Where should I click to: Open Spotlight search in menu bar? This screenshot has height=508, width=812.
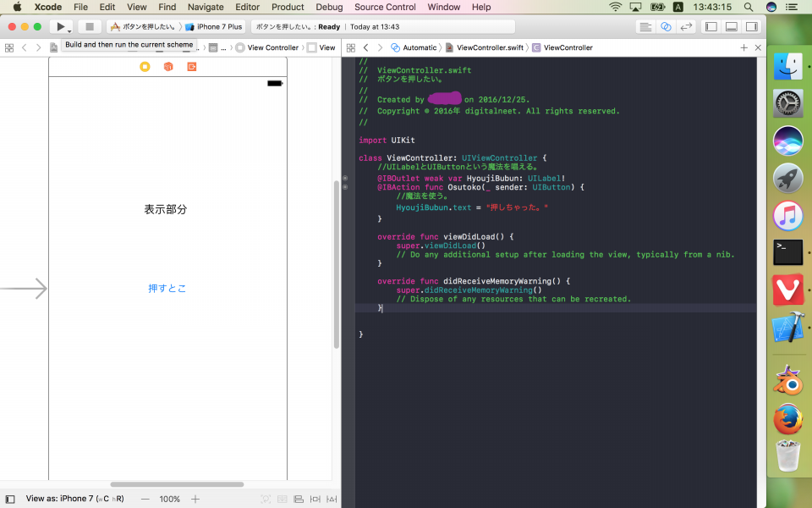point(749,8)
